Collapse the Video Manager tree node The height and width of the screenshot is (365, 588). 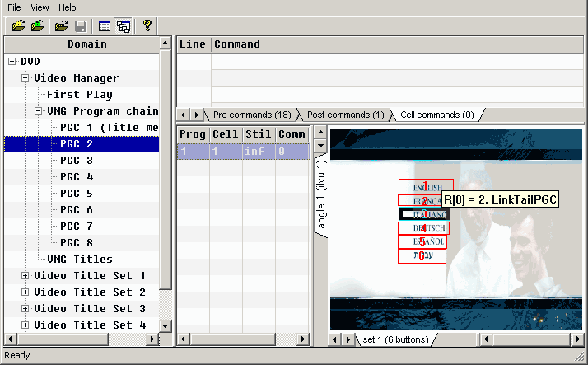click(x=26, y=78)
